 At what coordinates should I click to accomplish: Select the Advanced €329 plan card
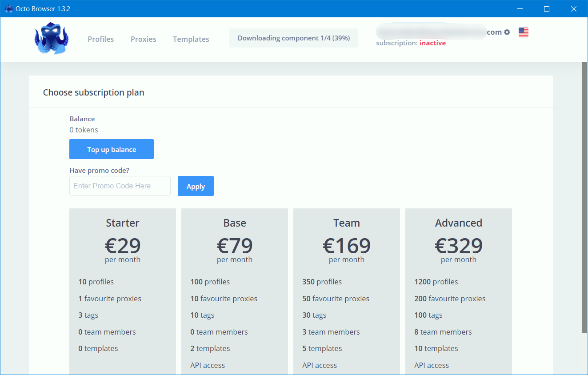click(x=459, y=245)
